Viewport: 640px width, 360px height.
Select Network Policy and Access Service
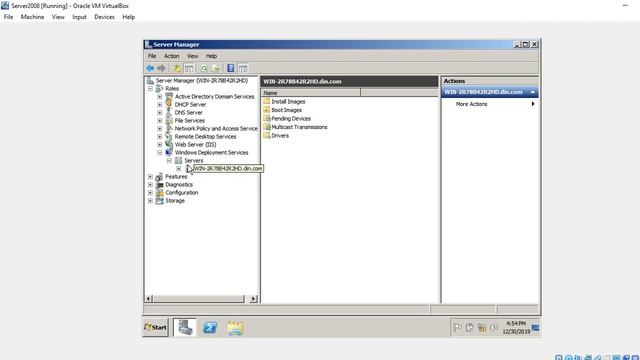pos(216,129)
